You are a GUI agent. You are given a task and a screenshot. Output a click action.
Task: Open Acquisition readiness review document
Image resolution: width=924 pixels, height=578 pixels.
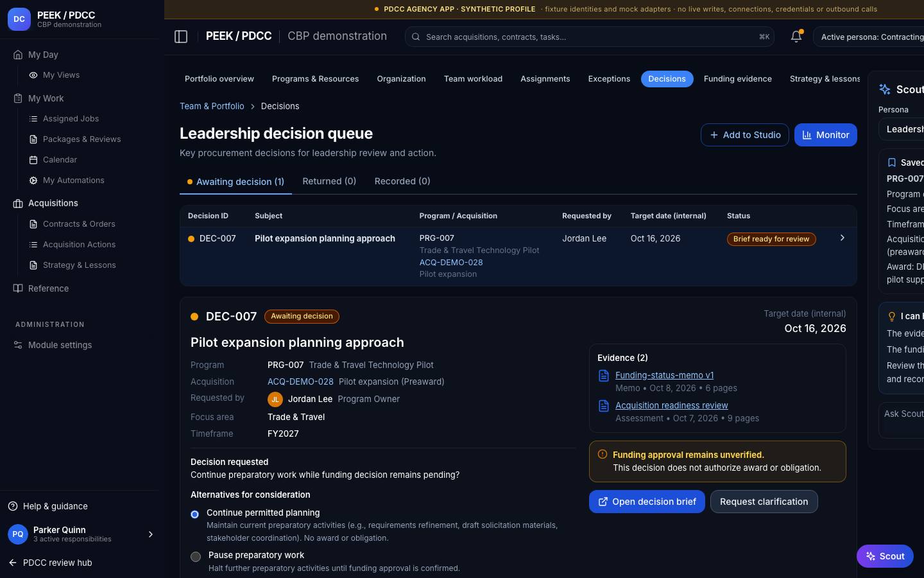671,405
